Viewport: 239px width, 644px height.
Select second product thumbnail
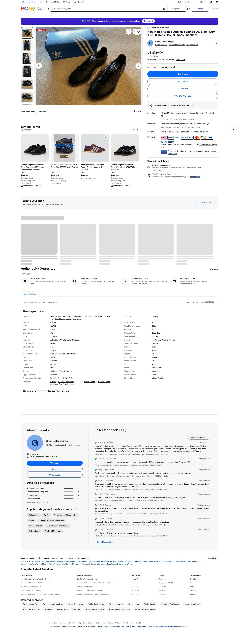click(27, 46)
